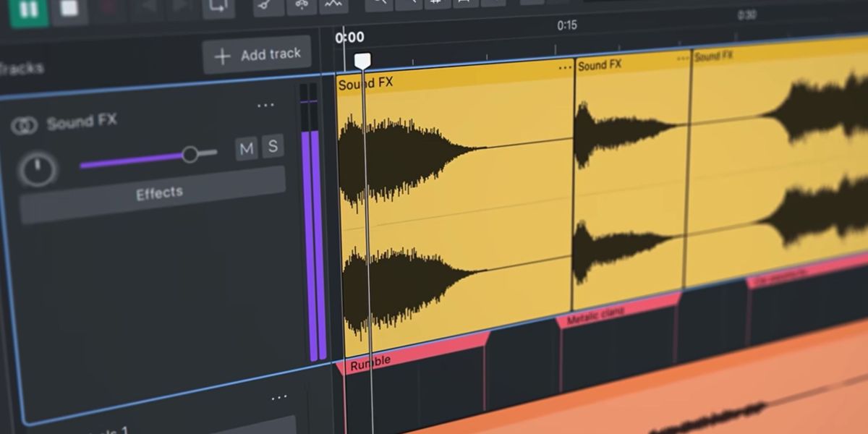The width and height of the screenshot is (868, 434).
Task: Select the third Sound FX clip after 0:15
Action: click(x=778, y=163)
